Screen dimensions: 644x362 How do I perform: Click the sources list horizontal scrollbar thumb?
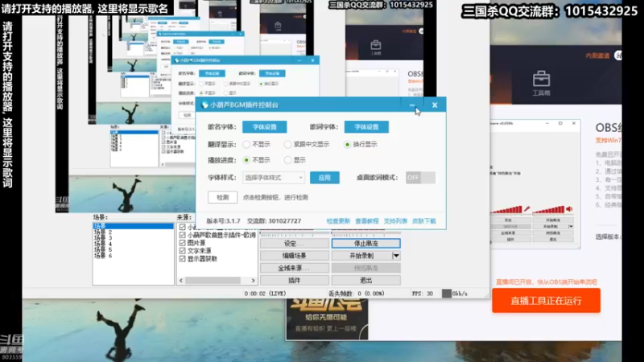point(213,281)
